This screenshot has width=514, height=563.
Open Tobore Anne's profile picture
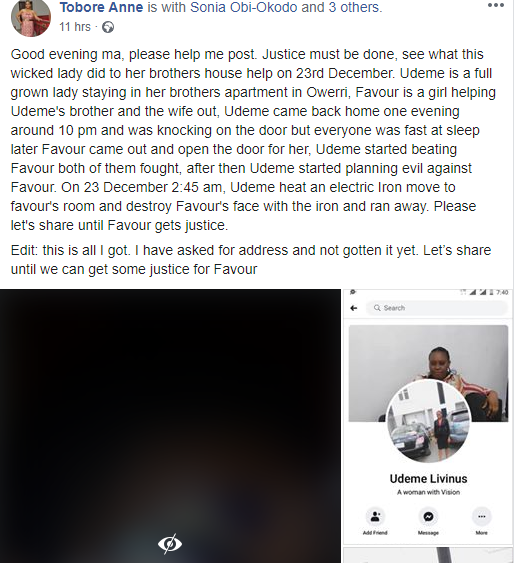click(31, 18)
